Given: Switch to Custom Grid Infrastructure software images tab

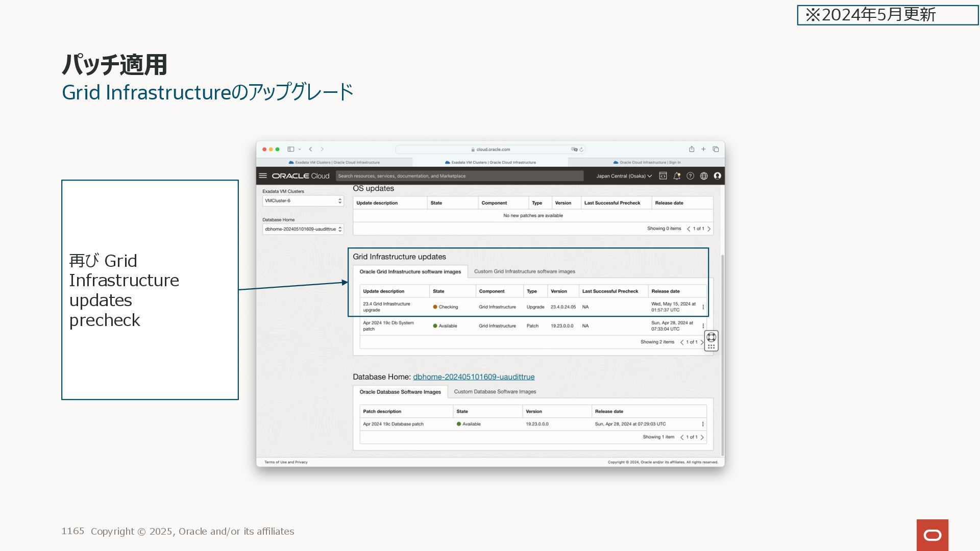Looking at the screenshot, I should [524, 271].
